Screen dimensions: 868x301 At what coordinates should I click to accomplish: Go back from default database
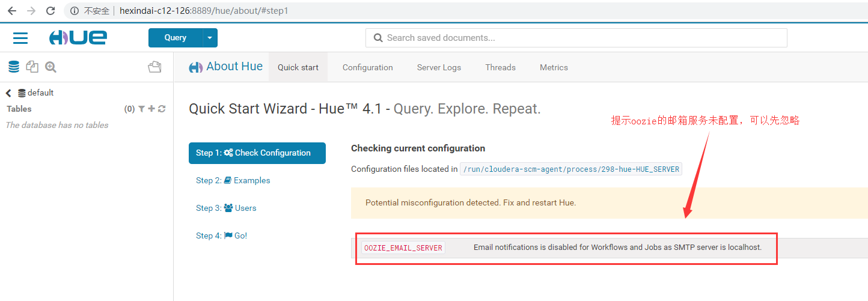coord(8,93)
